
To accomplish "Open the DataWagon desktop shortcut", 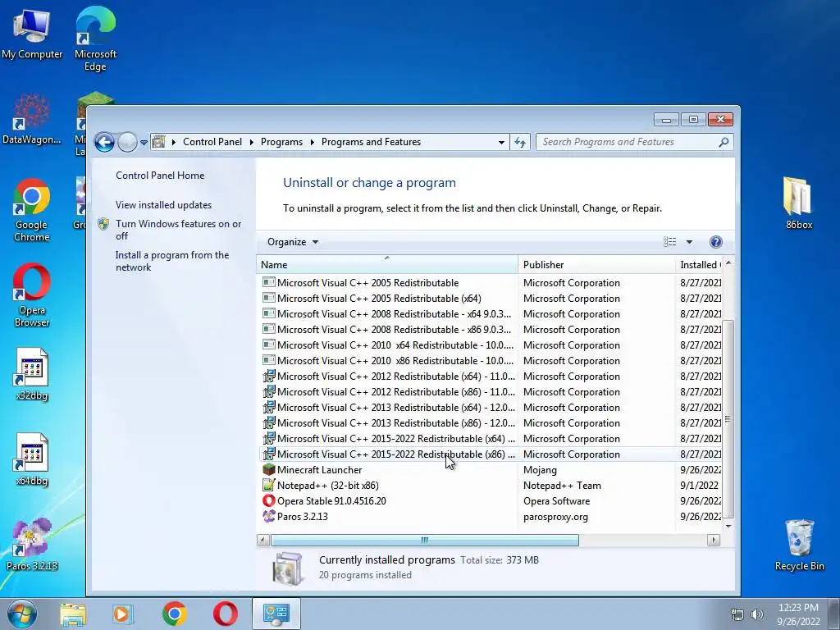I will pos(32,119).
